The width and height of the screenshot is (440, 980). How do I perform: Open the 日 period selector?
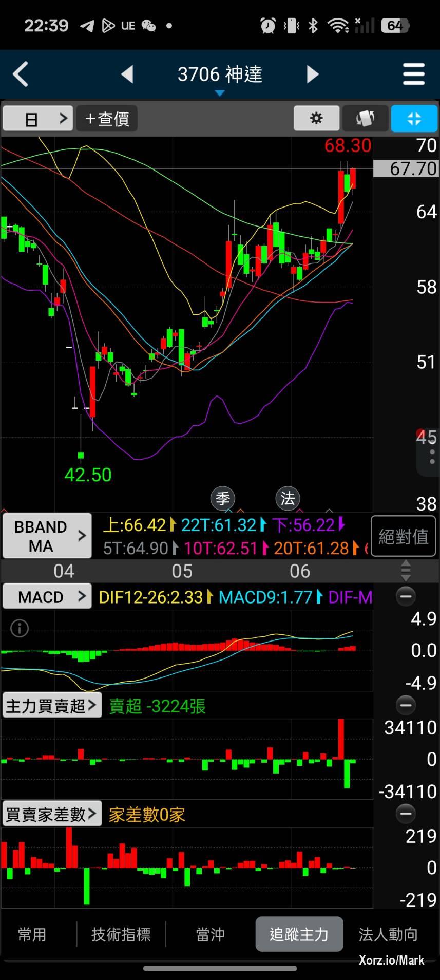(x=38, y=119)
